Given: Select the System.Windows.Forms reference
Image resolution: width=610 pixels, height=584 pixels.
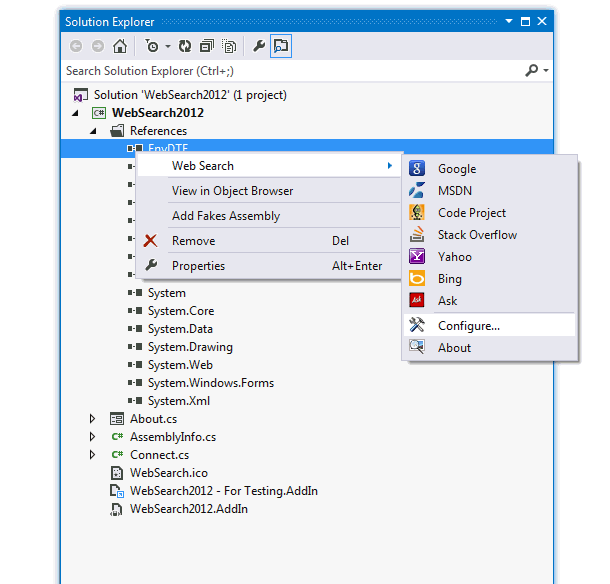Looking at the screenshot, I should [x=211, y=383].
